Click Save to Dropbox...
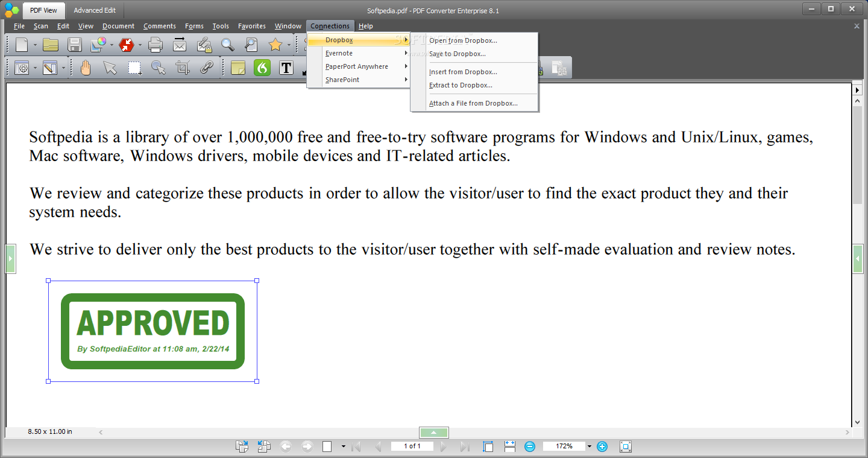868x458 pixels. pyautogui.click(x=474, y=54)
